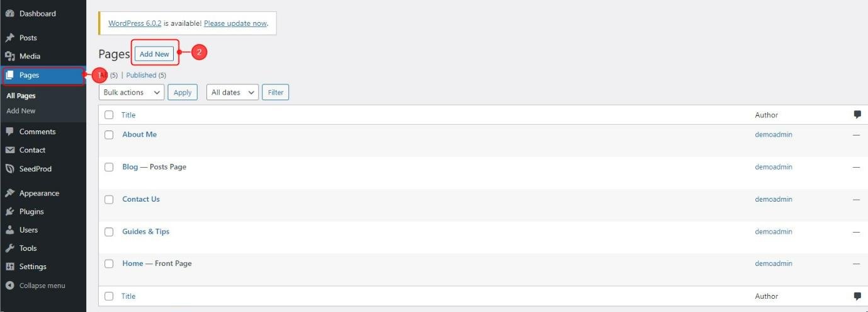
Task: Tick the checkbox for About Me page
Action: [x=109, y=135]
